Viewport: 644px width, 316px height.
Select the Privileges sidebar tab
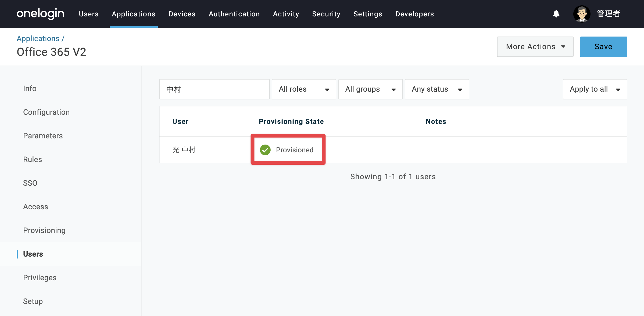[40, 278]
